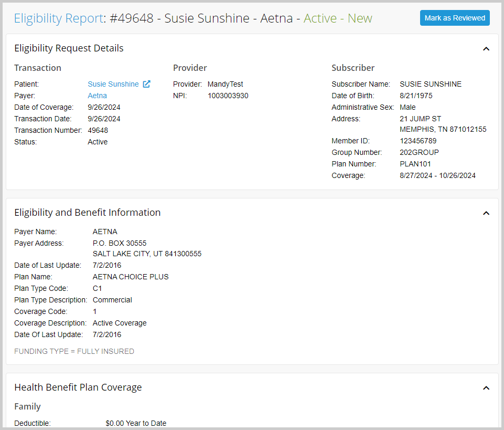
Task: Collapse Eligibility and Benefit Information chevron
Action: 486,213
